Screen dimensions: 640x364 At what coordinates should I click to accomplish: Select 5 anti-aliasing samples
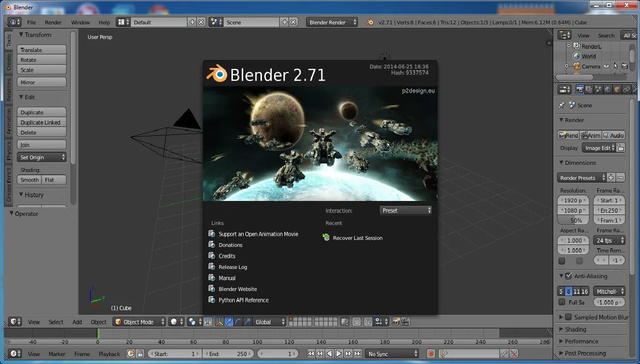(561, 291)
